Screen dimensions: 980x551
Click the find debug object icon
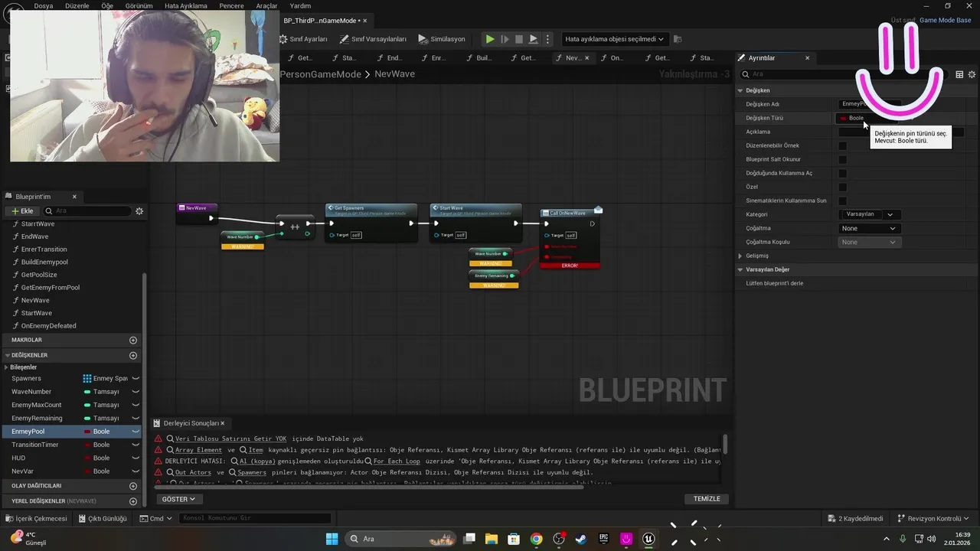pos(678,39)
